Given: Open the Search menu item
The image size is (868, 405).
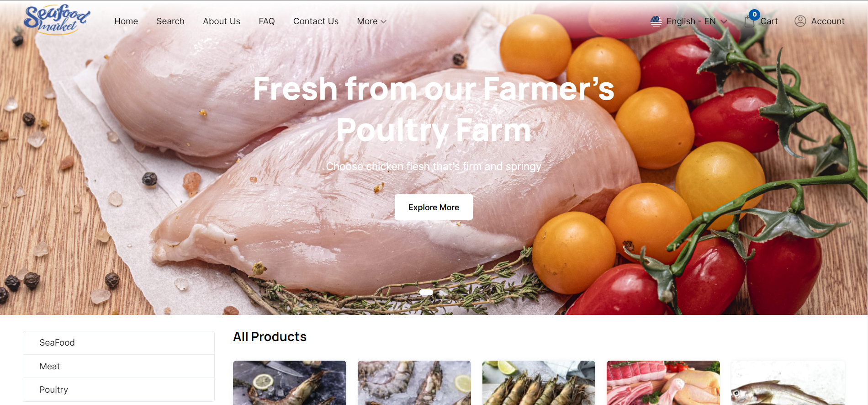Looking at the screenshot, I should point(170,21).
